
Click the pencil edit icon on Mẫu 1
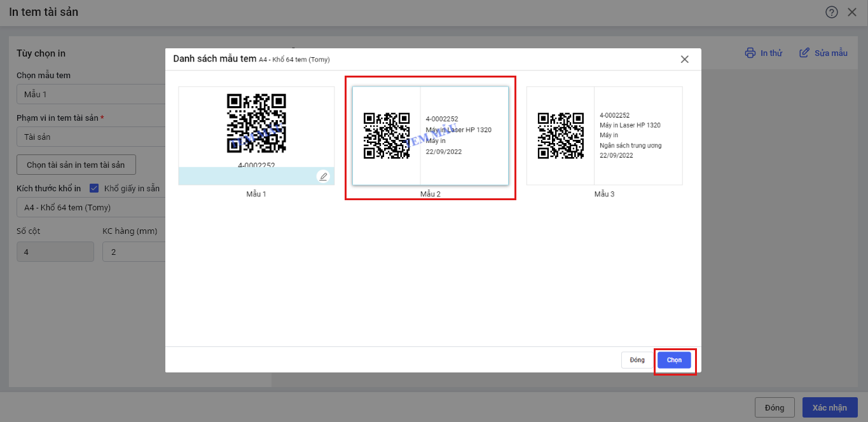(323, 177)
